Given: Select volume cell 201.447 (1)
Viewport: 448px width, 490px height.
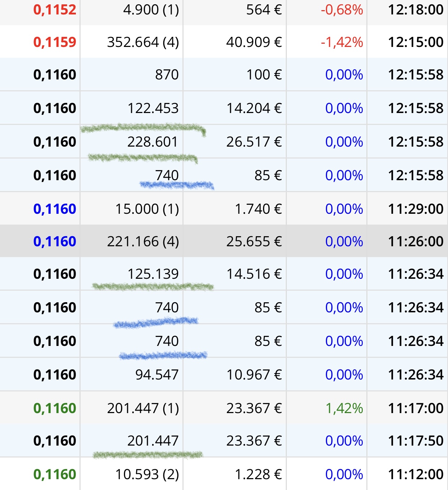Looking at the screenshot, I should click(143, 408).
